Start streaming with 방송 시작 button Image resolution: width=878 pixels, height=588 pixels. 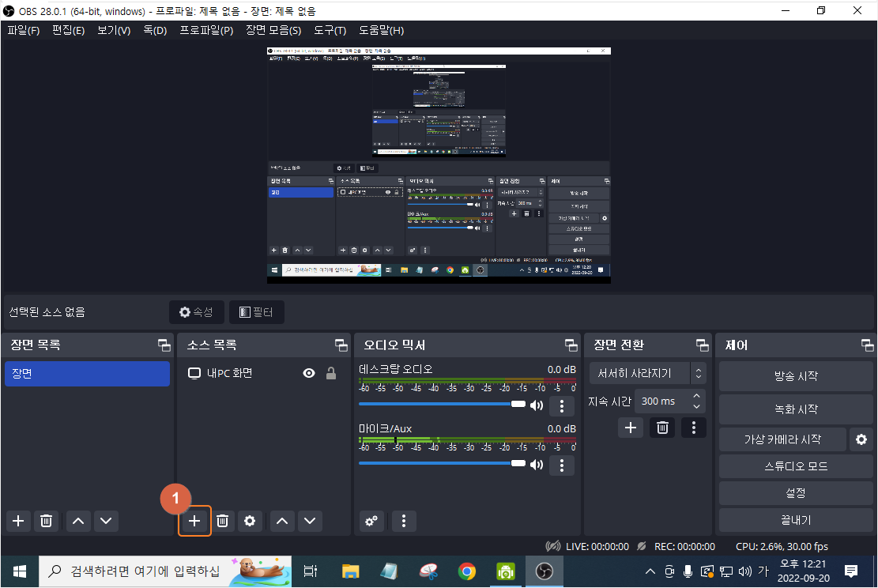tap(796, 376)
